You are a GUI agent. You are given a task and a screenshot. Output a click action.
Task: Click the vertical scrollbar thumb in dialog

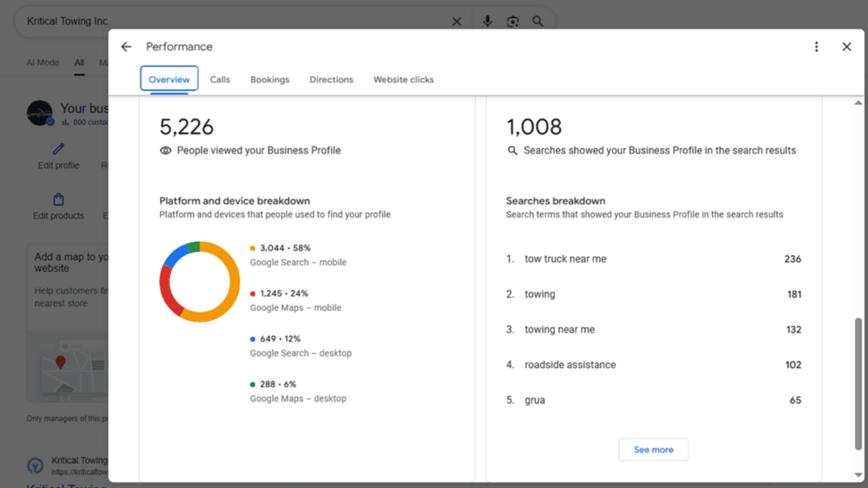[x=858, y=383]
